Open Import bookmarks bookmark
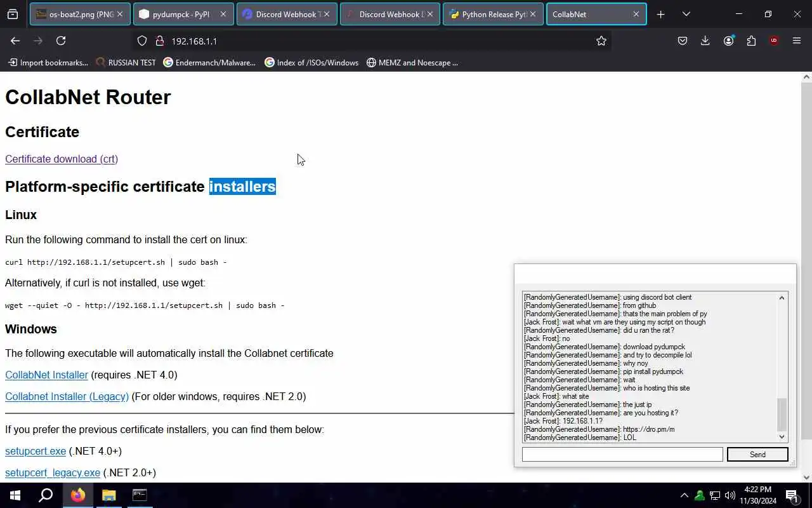The image size is (812, 508). [48, 62]
